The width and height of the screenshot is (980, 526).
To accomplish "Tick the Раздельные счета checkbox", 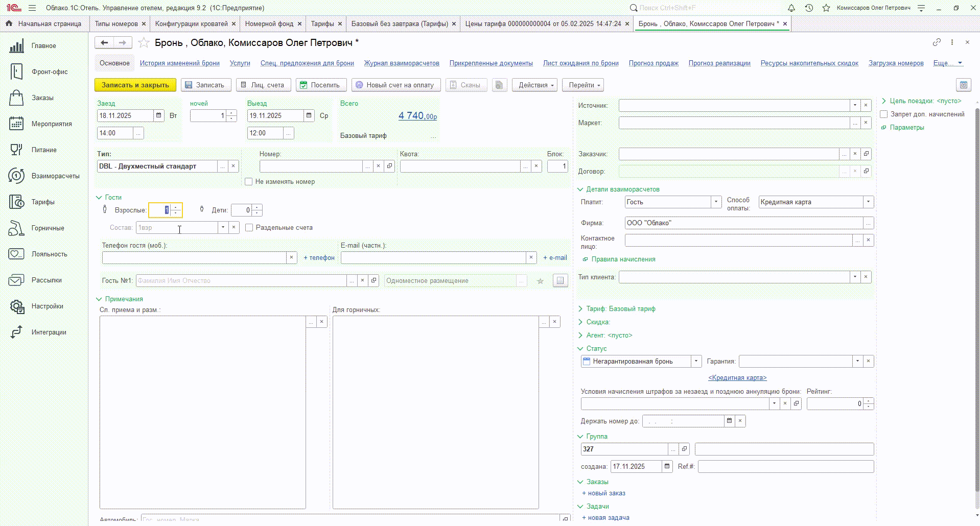I will (249, 228).
